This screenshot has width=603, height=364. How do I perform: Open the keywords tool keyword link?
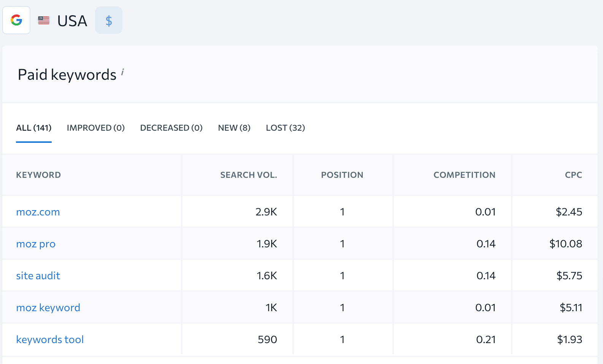50,340
